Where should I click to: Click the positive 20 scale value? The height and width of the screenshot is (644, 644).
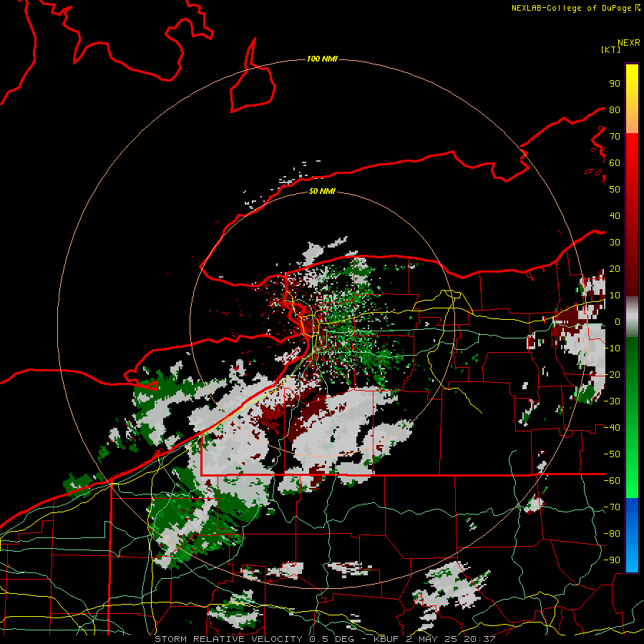615,268
